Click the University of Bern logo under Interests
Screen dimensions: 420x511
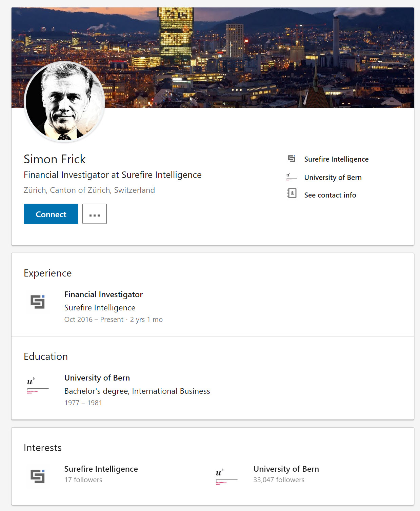click(226, 476)
